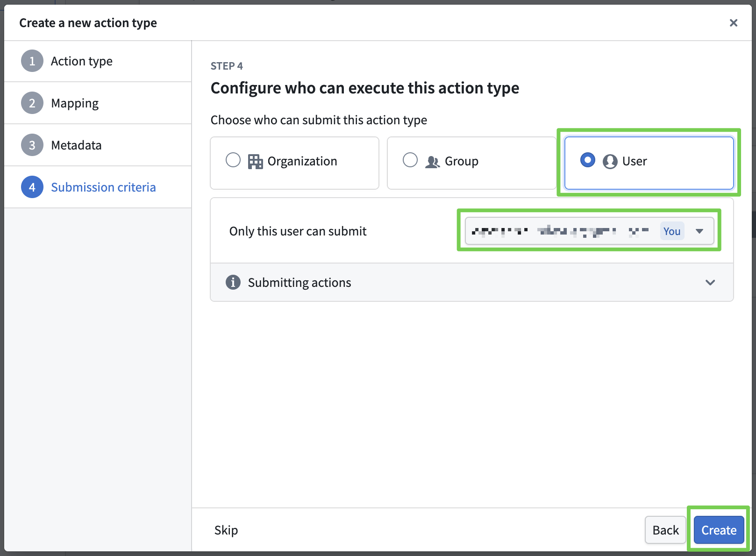Click the You tag in user dropdown
This screenshot has height=556, width=756.
[x=671, y=231]
